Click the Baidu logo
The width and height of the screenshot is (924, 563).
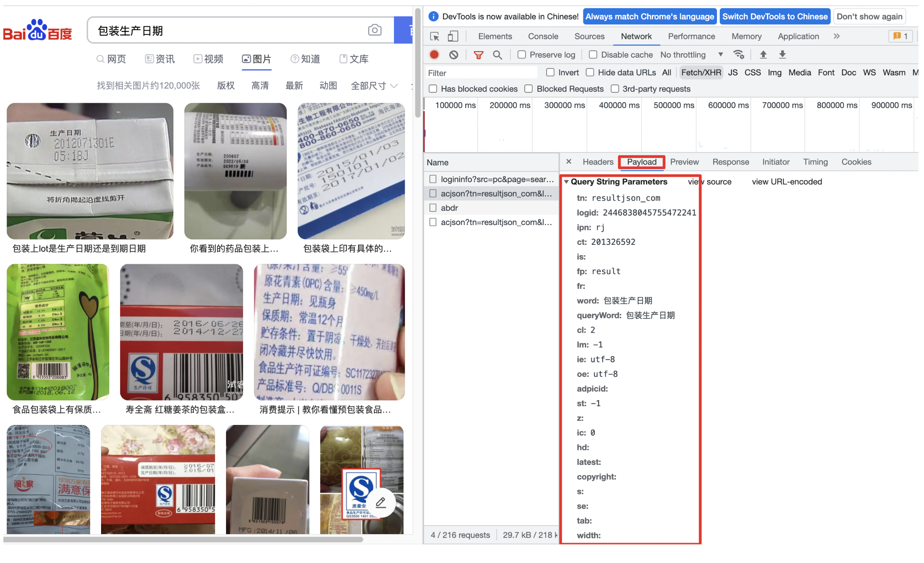pyautogui.click(x=38, y=30)
